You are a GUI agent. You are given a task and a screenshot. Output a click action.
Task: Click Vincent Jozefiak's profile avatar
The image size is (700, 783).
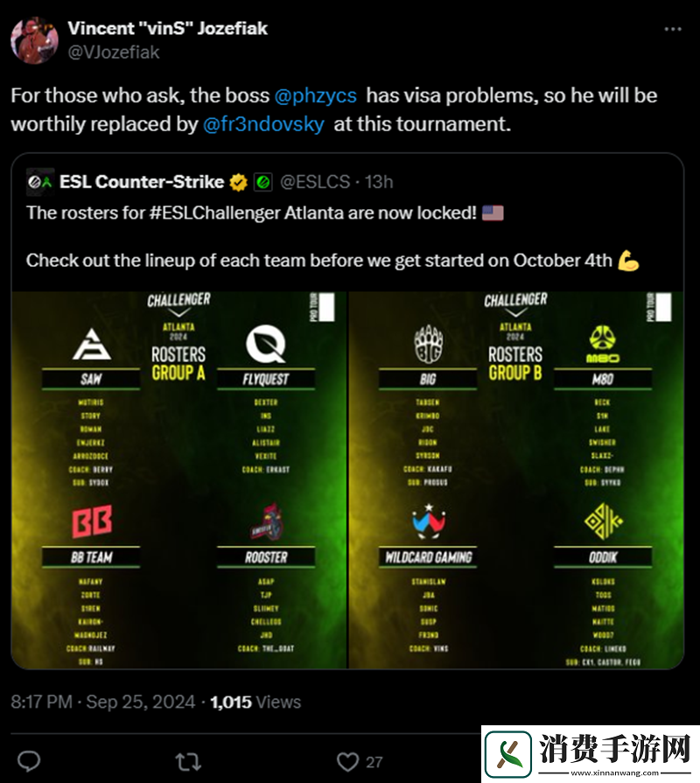(34, 40)
